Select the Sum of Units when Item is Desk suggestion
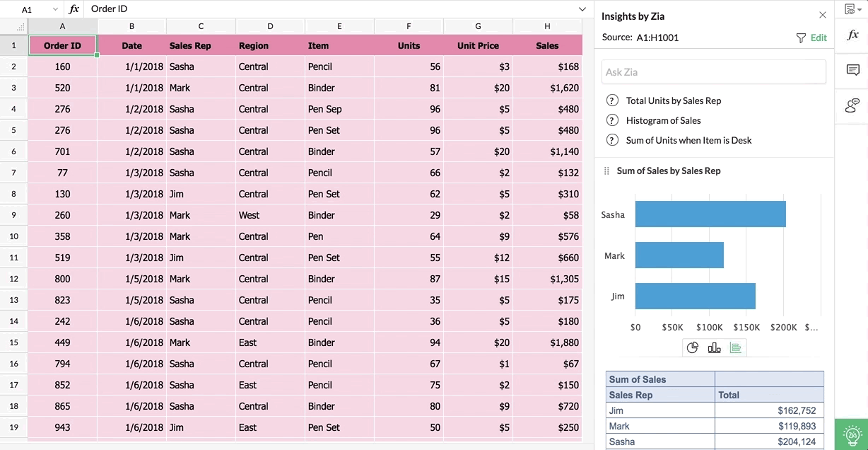 (x=688, y=140)
